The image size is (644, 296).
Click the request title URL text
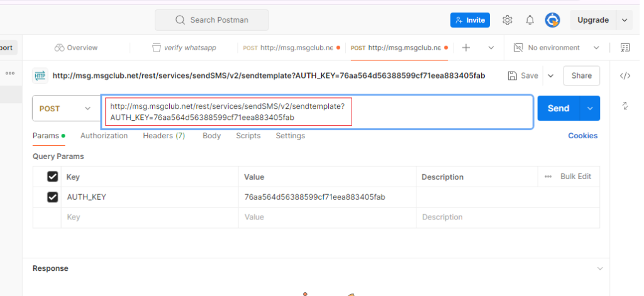pyautogui.click(x=269, y=75)
